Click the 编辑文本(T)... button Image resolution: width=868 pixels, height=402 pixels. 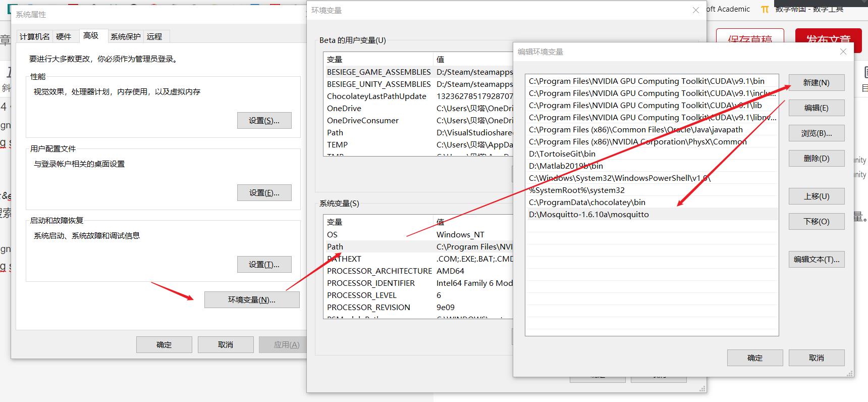point(817,260)
